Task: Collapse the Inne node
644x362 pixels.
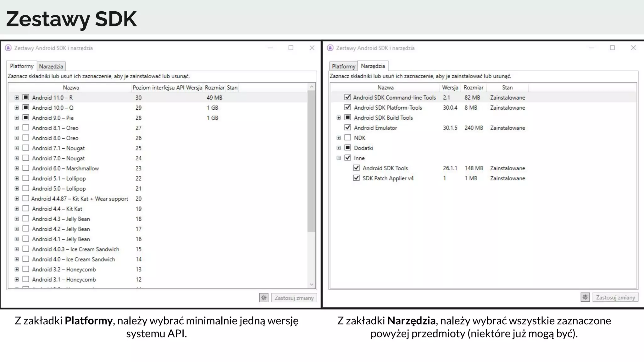Action: 339,158
